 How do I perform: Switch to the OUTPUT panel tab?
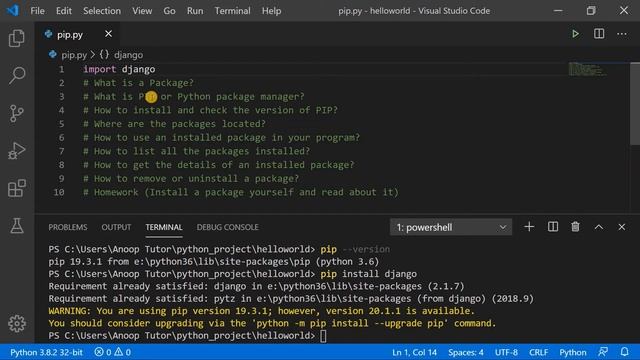116,227
